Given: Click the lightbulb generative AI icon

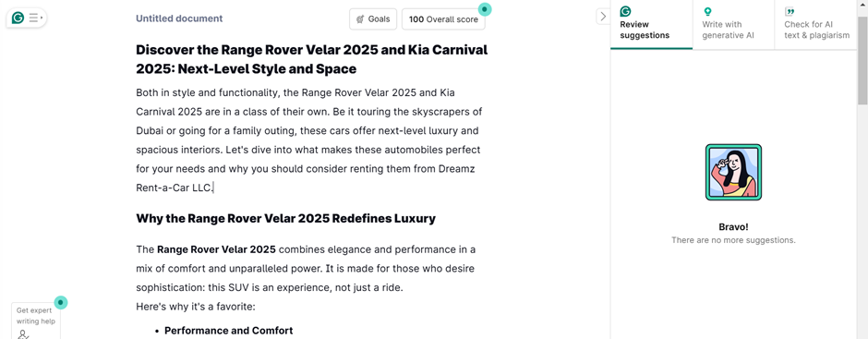Looking at the screenshot, I should coord(707,12).
